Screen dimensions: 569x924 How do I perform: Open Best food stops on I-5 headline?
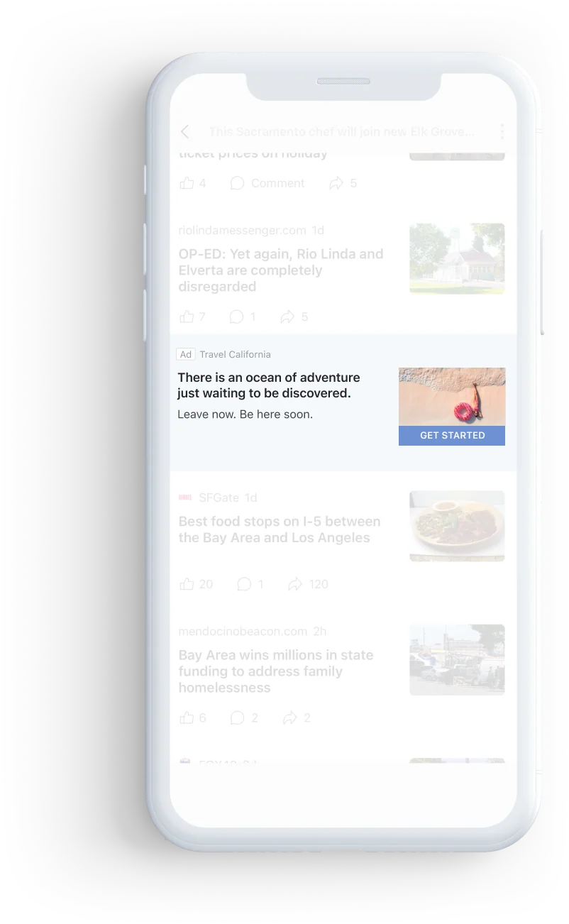(280, 529)
